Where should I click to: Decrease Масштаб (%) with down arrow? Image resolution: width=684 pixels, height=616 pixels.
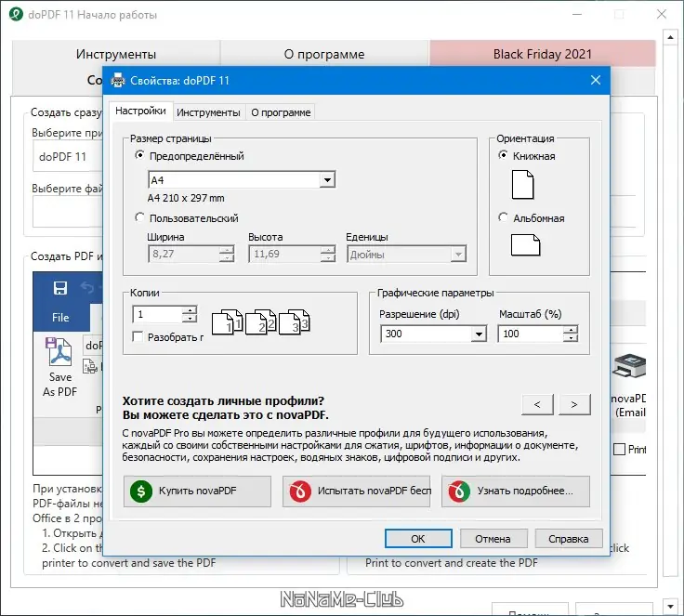coord(570,337)
